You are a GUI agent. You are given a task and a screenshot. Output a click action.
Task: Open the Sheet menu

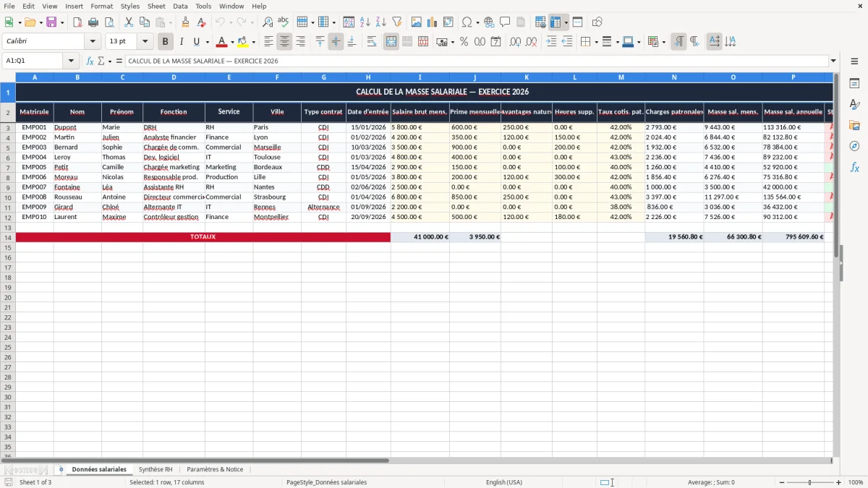[x=156, y=6]
